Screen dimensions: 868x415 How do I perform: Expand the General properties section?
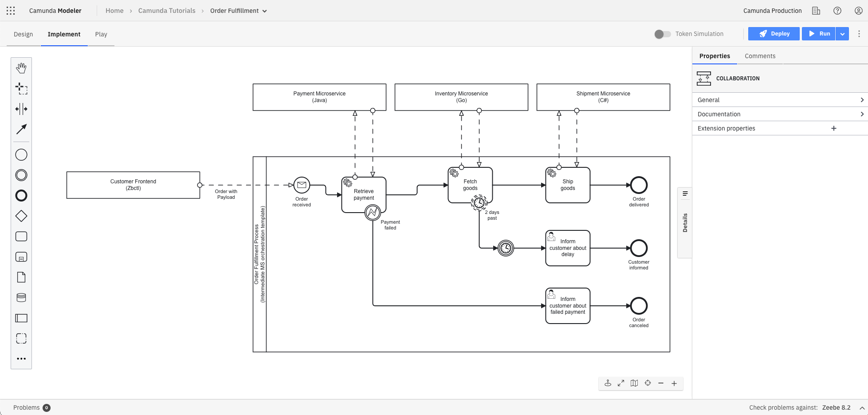pyautogui.click(x=780, y=100)
